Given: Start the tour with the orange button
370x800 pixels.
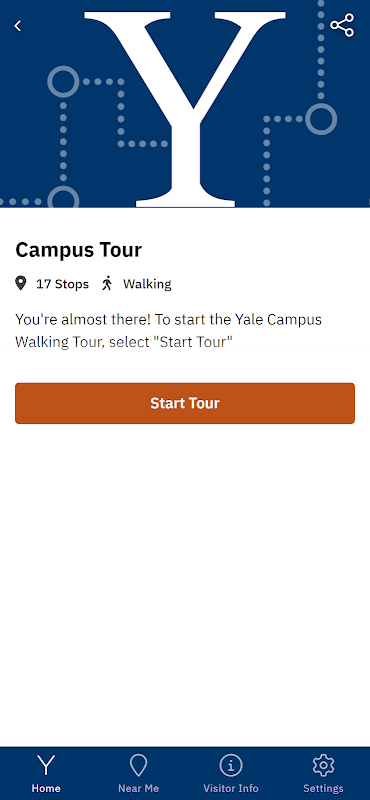Looking at the screenshot, I should coord(185,403).
